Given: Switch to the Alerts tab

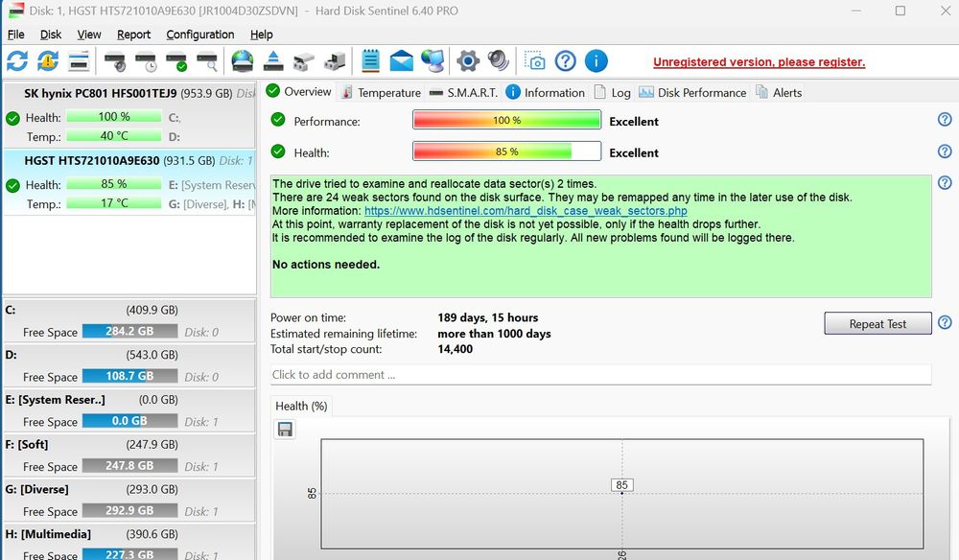Looking at the screenshot, I should pyautogui.click(x=779, y=92).
